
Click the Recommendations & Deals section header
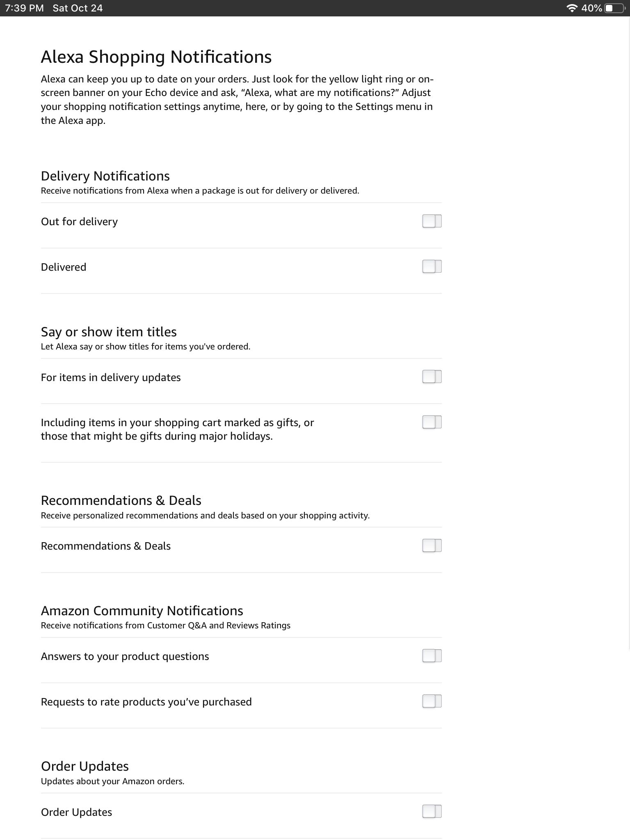[x=121, y=500]
